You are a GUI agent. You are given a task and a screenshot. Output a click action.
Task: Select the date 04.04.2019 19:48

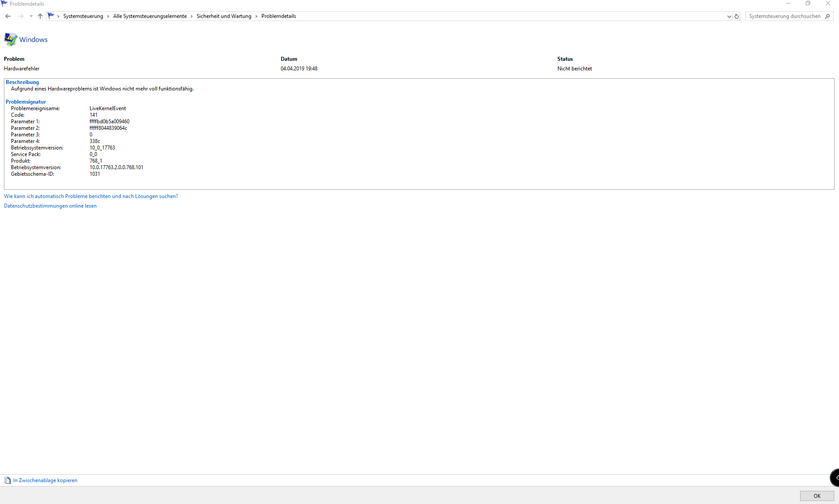tap(299, 69)
